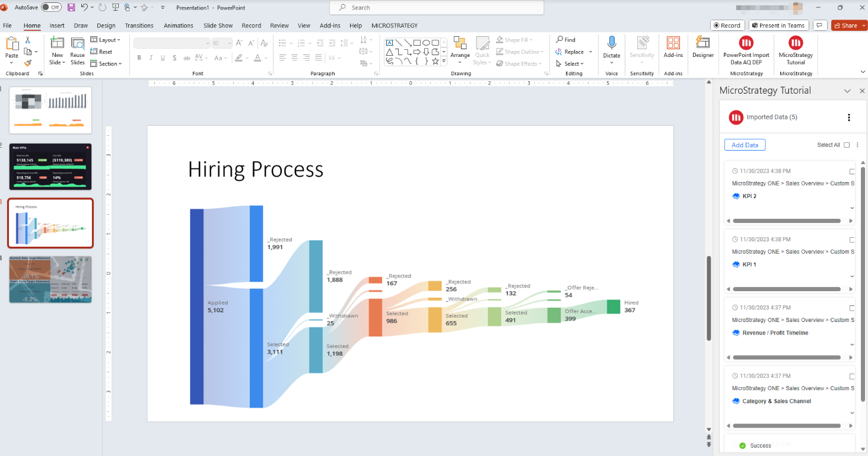Open the MICROSTRATEGY ribbon tab
This screenshot has width=868, height=456.
(394, 25)
